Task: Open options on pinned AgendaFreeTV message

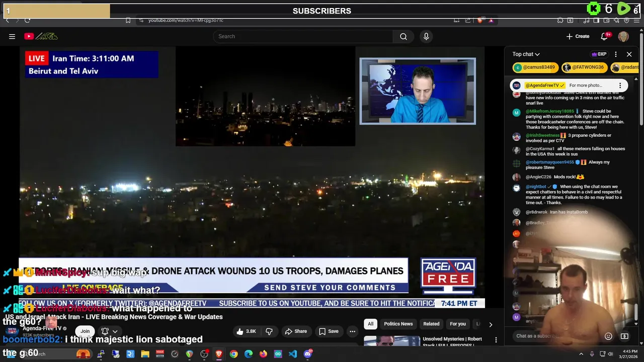Action: tap(620, 85)
